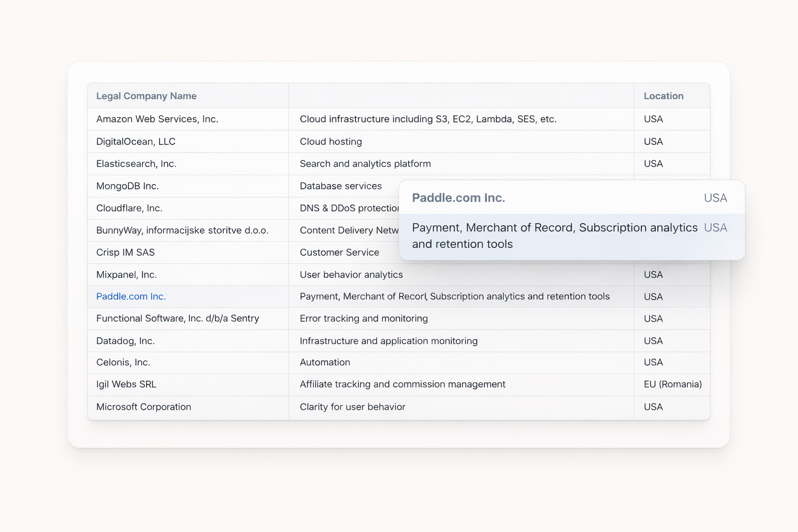Select the MongoDB Inc. company cell
This screenshot has width=798, height=532.
point(127,186)
